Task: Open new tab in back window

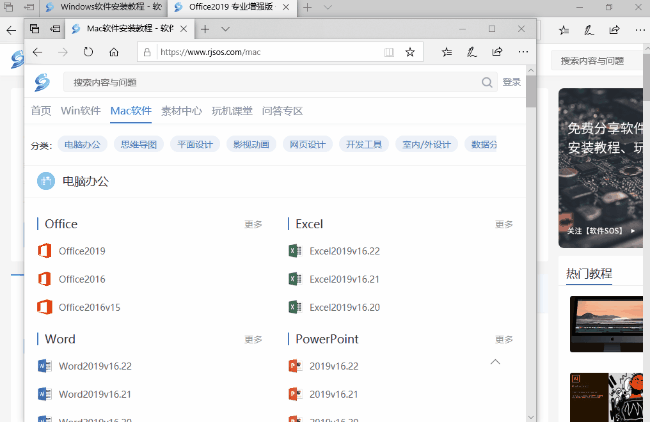Action: point(307,7)
